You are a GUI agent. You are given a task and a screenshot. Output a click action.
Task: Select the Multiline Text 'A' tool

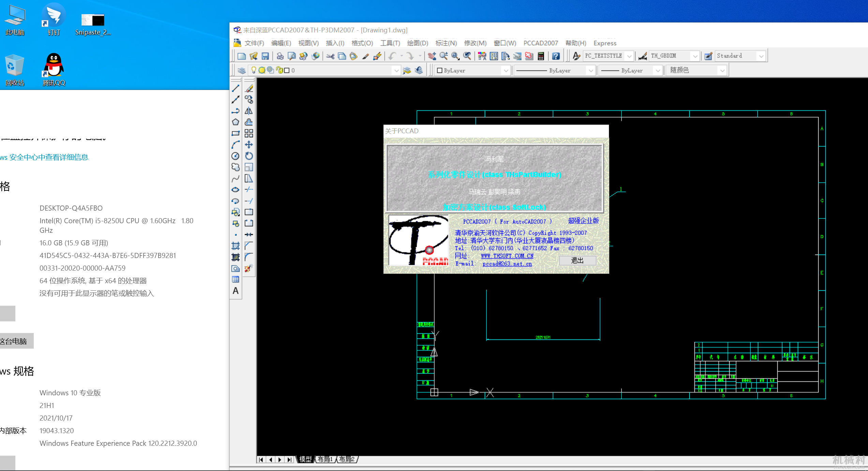[x=236, y=291]
